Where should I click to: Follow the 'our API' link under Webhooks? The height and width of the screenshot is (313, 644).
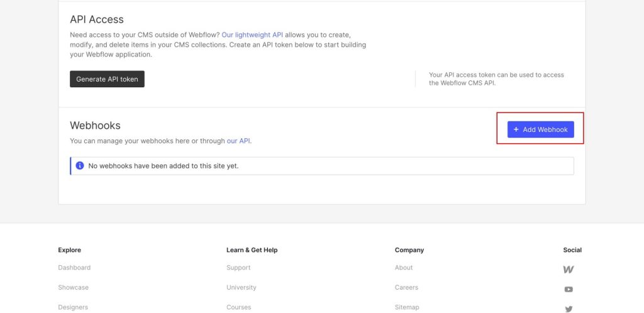tap(238, 141)
